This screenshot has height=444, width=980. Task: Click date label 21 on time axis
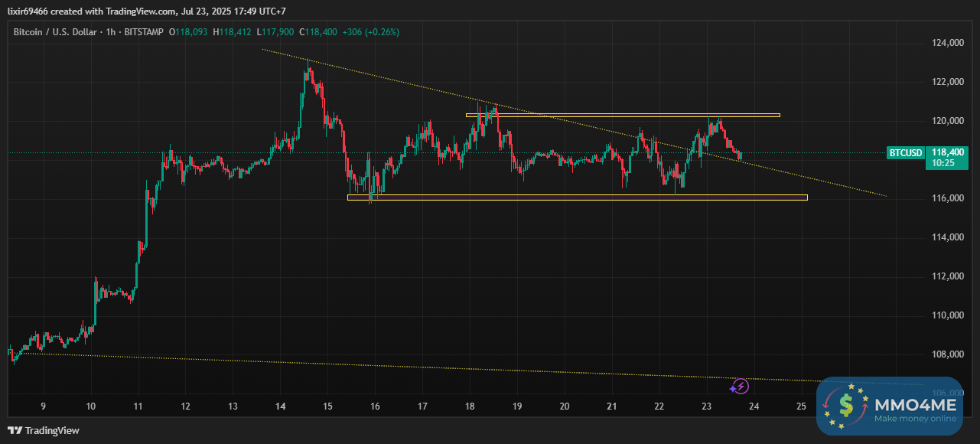[x=612, y=406]
